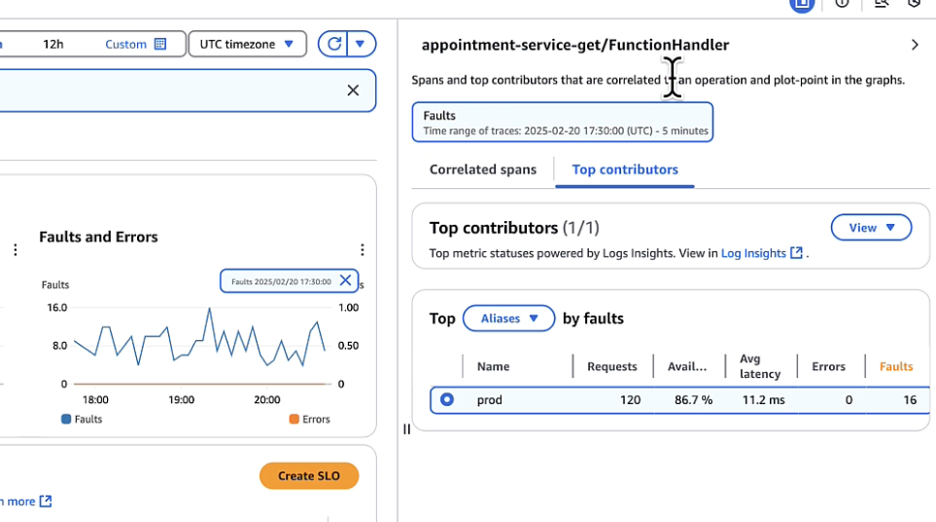The image size is (936, 522).
Task: Open Log Insights link
Action: point(761,253)
